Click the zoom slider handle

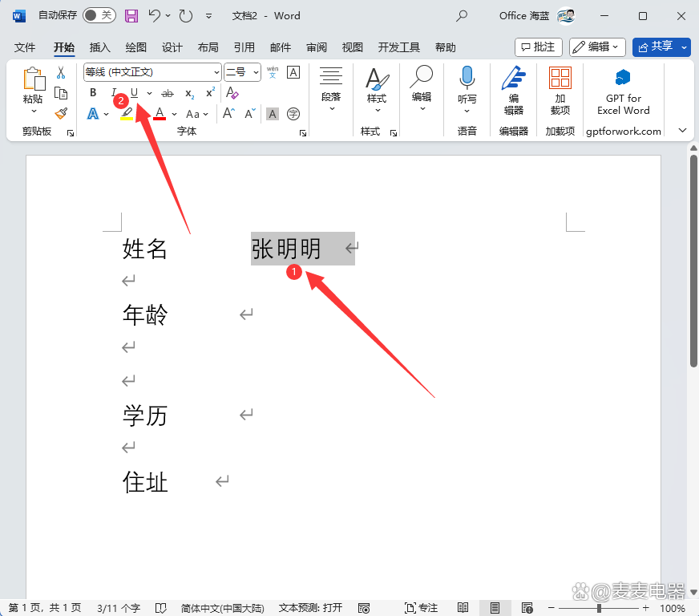point(599,608)
